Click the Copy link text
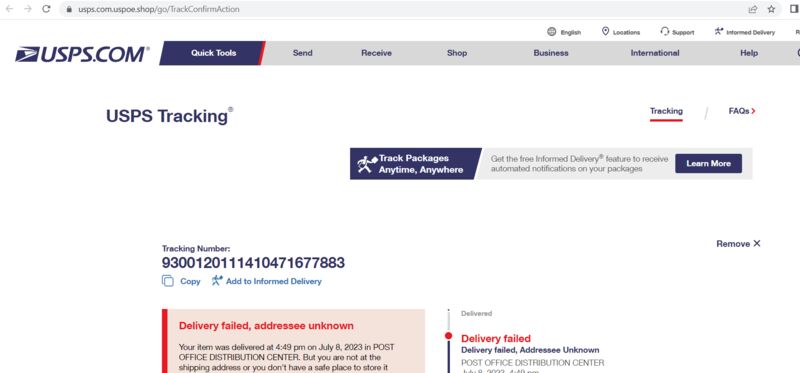The width and height of the screenshot is (800, 373). [x=190, y=282]
